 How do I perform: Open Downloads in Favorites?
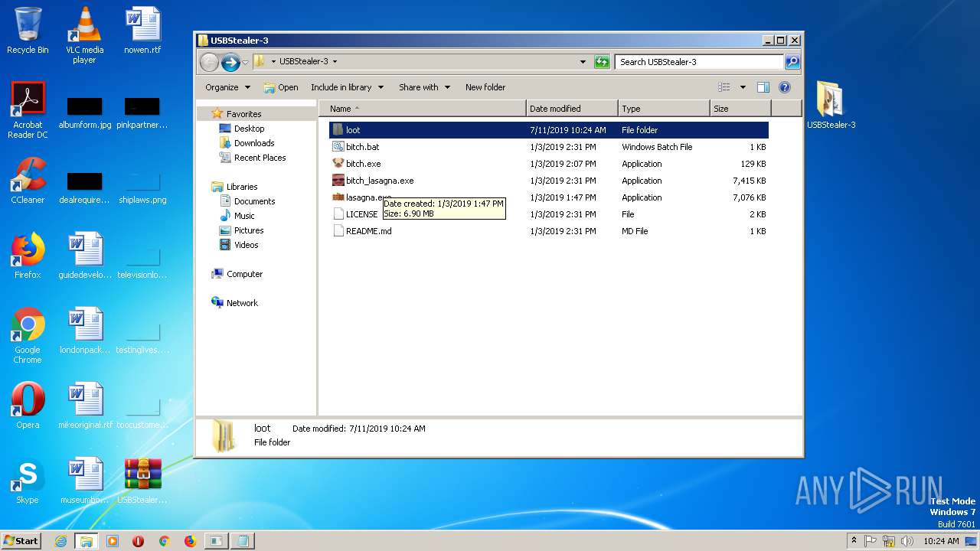[254, 143]
